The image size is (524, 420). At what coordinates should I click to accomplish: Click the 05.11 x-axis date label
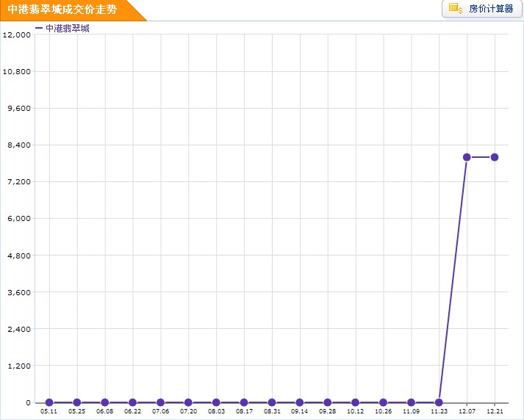point(49,411)
